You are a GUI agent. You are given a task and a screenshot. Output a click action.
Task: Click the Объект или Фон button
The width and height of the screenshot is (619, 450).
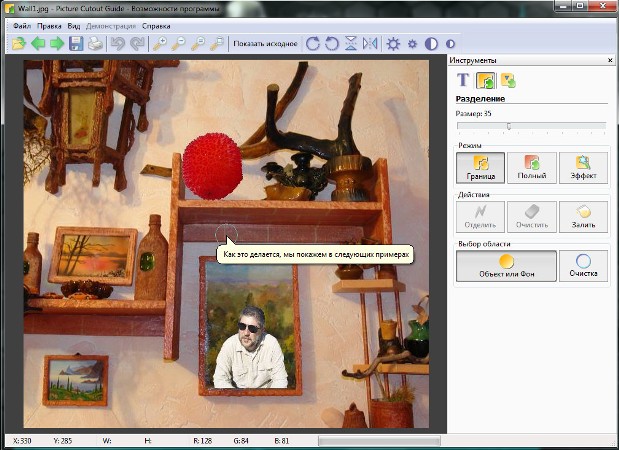pos(505,266)
